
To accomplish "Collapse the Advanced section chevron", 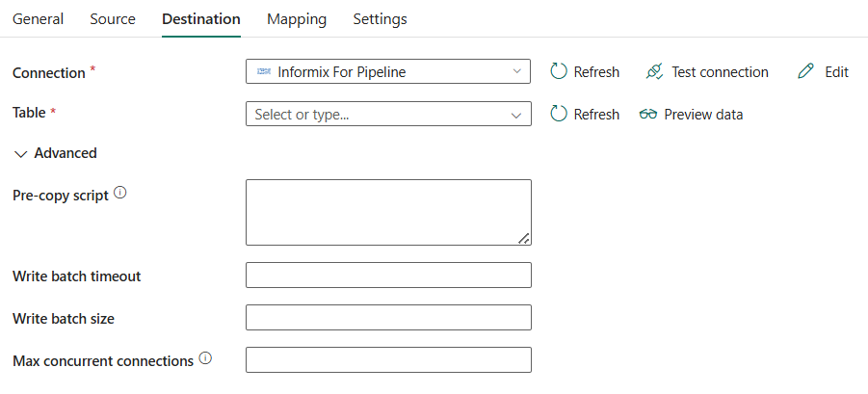I will [20, 154].
